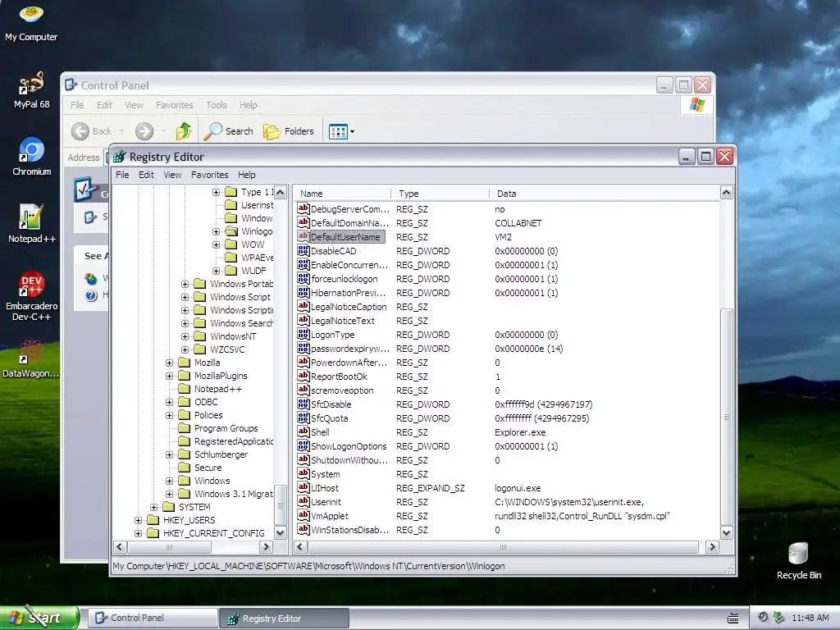Select the LegalNoticeCaption value
Image resolution: width=840 pixels, height=630 pixels.
(x=349, y=307)
